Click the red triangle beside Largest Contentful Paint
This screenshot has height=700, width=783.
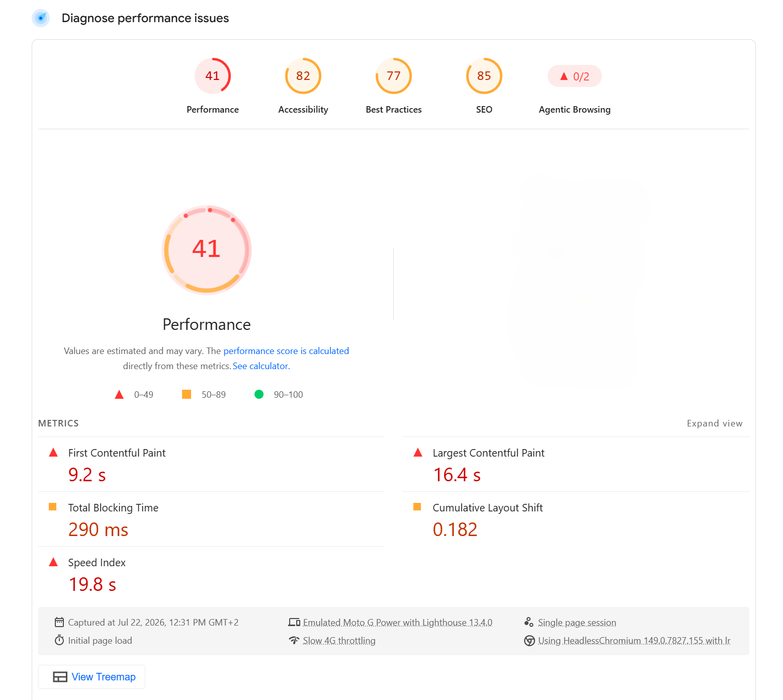(418, 453)
